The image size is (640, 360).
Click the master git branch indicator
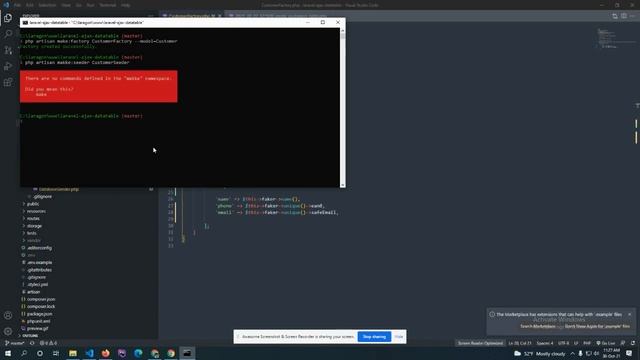(14, 343)
